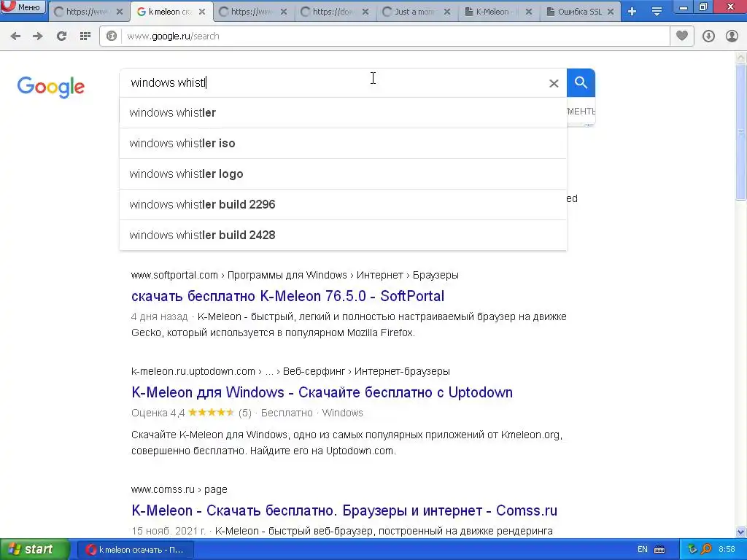Close the k meleon Google tab
Screen dimensions: 747x560
tap(202, 12)
